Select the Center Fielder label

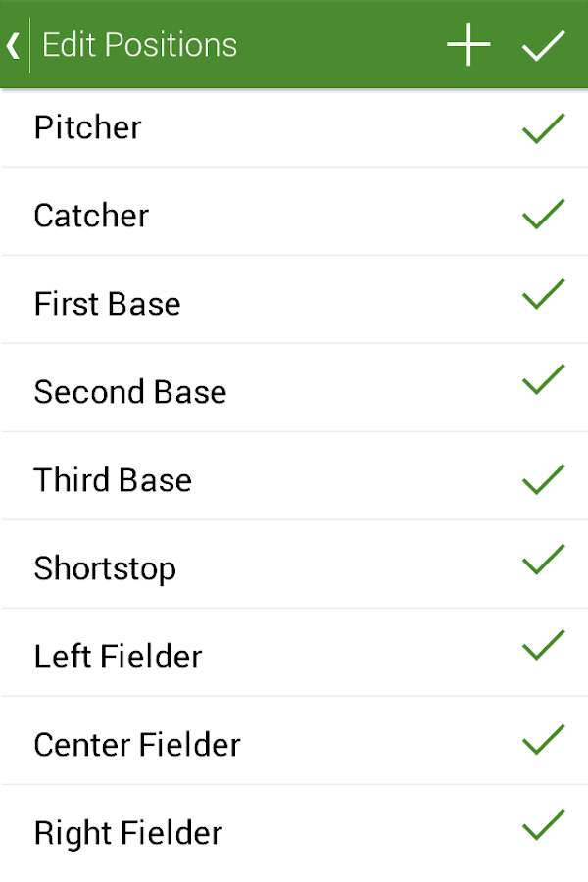[x=137, y=745]
